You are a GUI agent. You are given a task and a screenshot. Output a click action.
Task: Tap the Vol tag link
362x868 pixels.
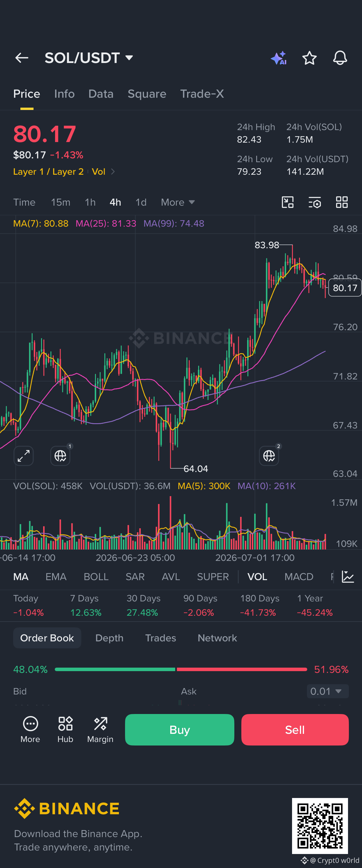tap(99, 171)
